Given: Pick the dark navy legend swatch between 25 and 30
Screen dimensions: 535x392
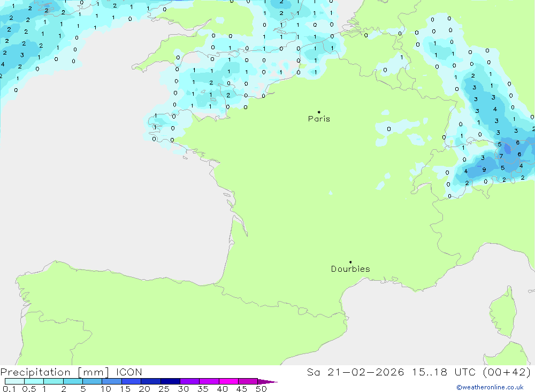Looking at the screenshot, I should click(x=170, y=381).
